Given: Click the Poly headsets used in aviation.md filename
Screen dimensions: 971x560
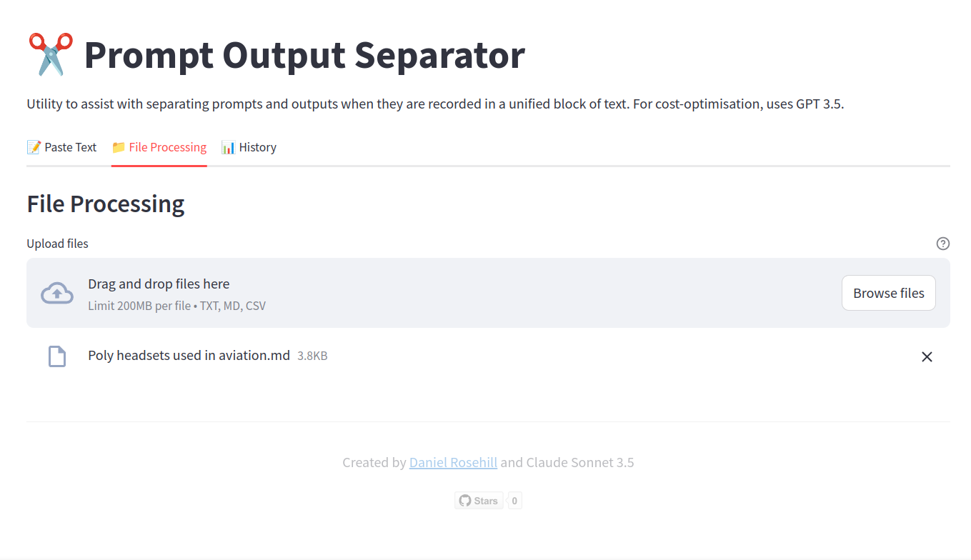Looking at the screenshot, I should coord(189,355).
